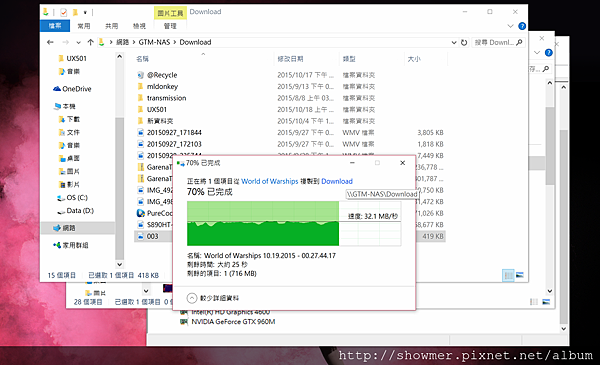Screen dimensions: 600x365
Task: Open the Home ribbon tab
Action: tap(84, 26)
